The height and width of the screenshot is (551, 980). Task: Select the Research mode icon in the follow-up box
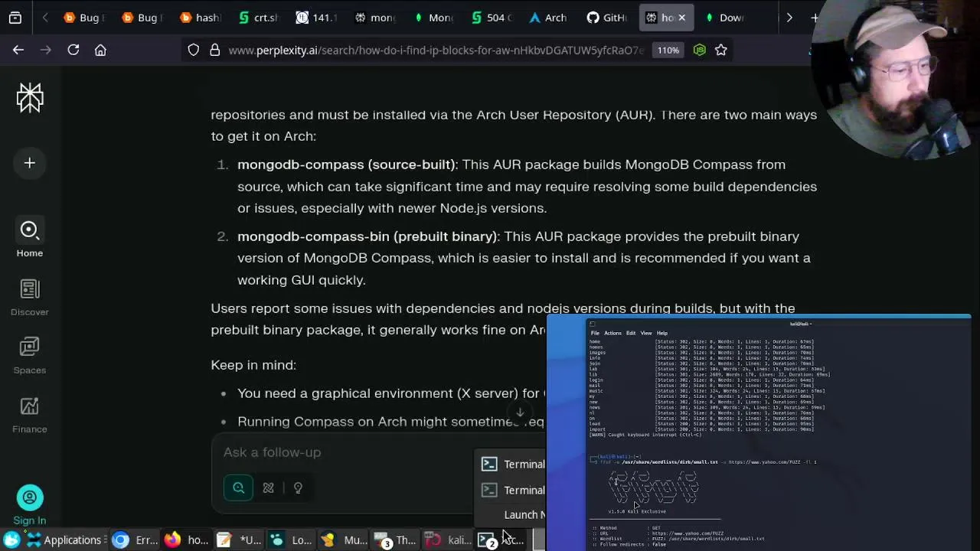(x=268, y=487)
